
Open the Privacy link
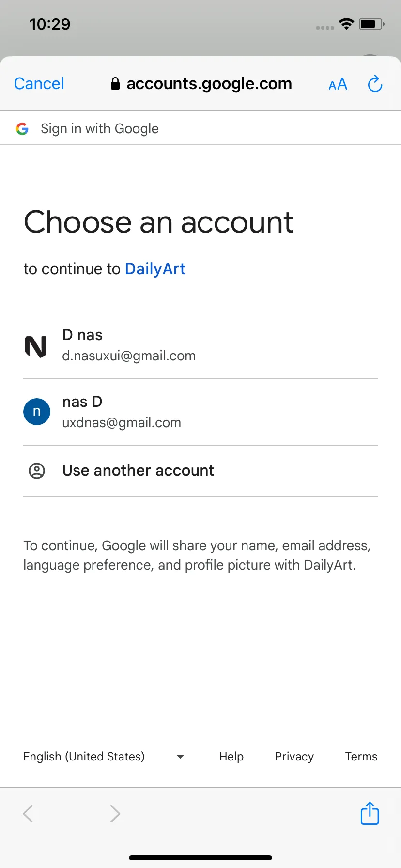pos(294,756)
